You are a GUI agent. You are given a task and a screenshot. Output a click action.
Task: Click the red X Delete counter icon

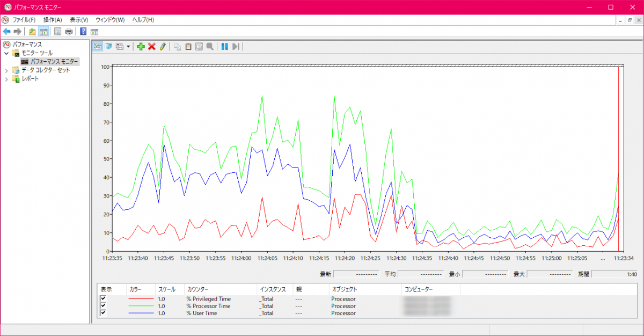[x=151, y=47]
